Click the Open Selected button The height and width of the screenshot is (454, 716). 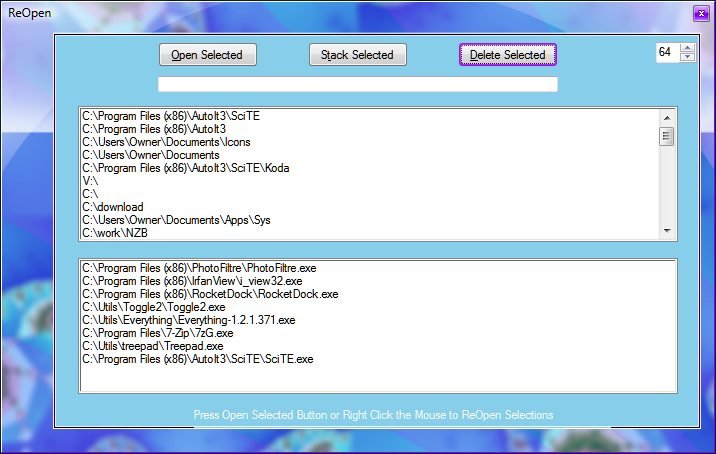[208, 55]
